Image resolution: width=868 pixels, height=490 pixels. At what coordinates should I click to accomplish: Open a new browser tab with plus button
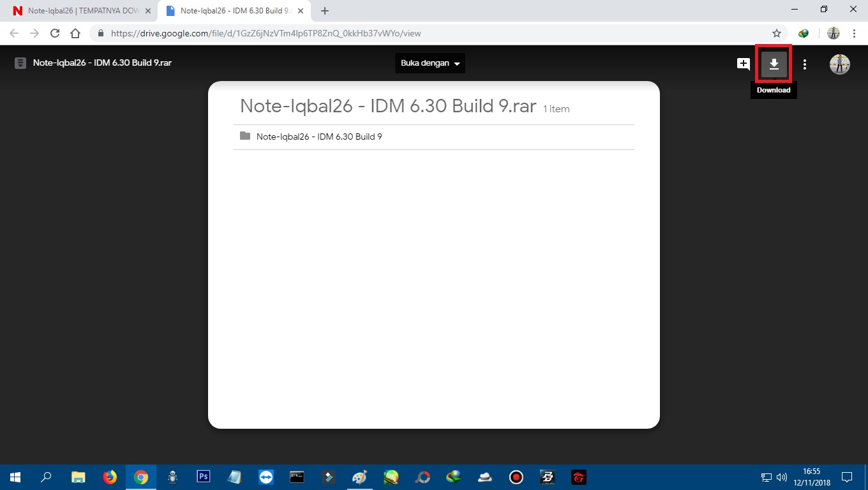[325, 11]
